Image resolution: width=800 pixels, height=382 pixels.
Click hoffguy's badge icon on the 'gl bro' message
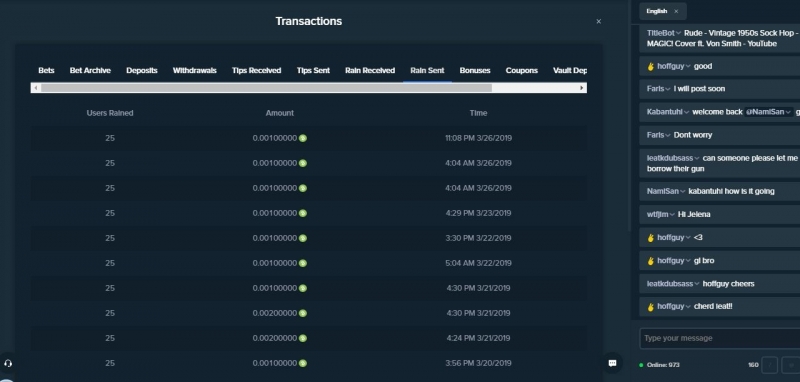(651, 261)
